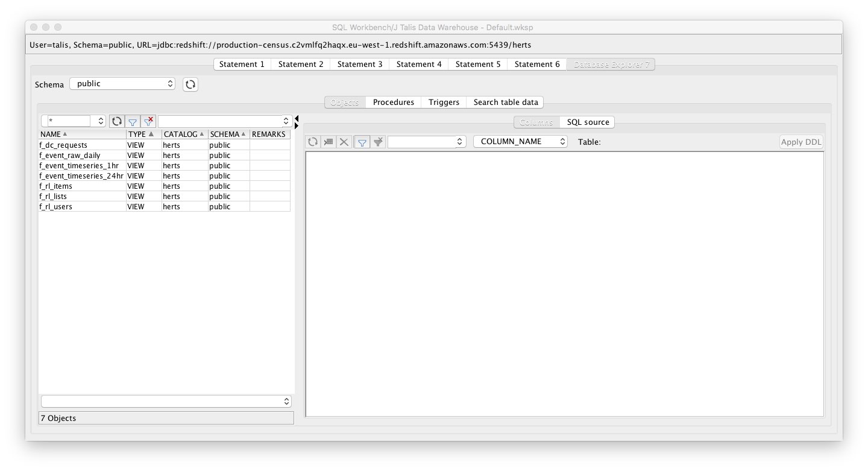Switch to the Statement 4 tab

tap(418, 64)
